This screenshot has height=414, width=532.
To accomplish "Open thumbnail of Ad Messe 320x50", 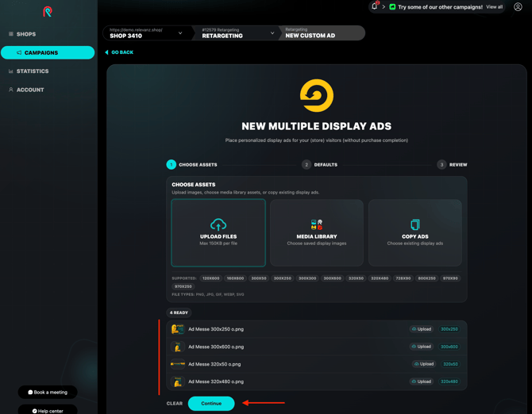I will [x=177, y=364].
